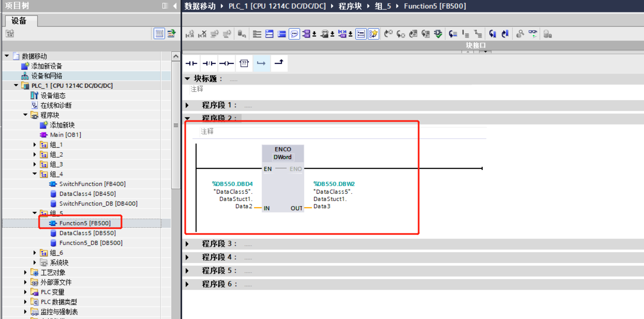The height and width of the screenshot is (319, 644).
Task: Open dropdown next to operand representation icon
Action: coord(351,34)
